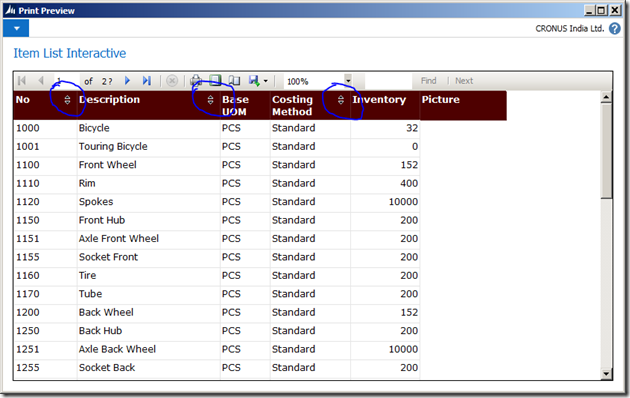Click the Rim description cell
The image size is (630, 398).
point(149,184)
